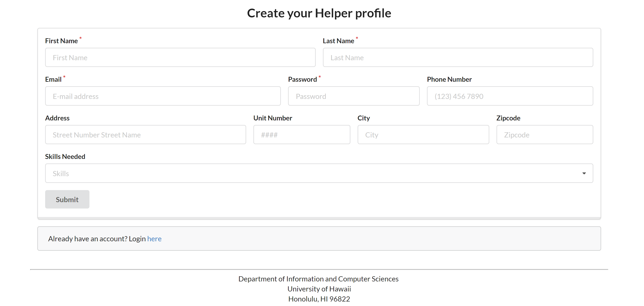
Task: Click the Phone Number label
Action: (449, 79)
